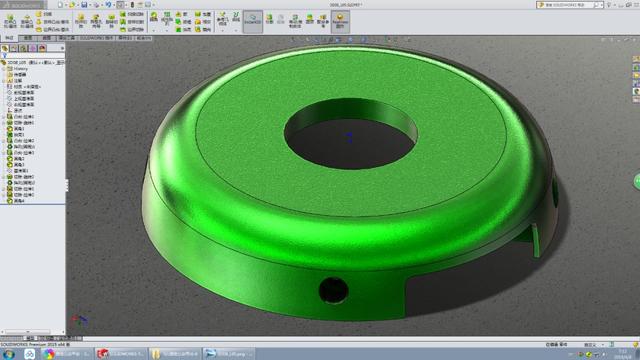Open the dropdown arrow beside Undo icon
This screenshot has width=640, height=360.
[114, 4]
